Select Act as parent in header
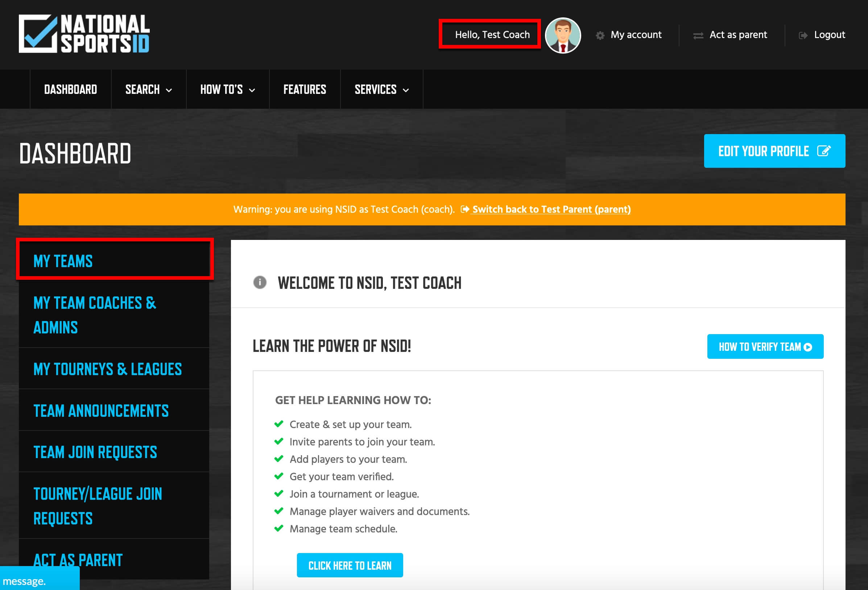This screenshot has height=590, width=868. pos(738,35)
